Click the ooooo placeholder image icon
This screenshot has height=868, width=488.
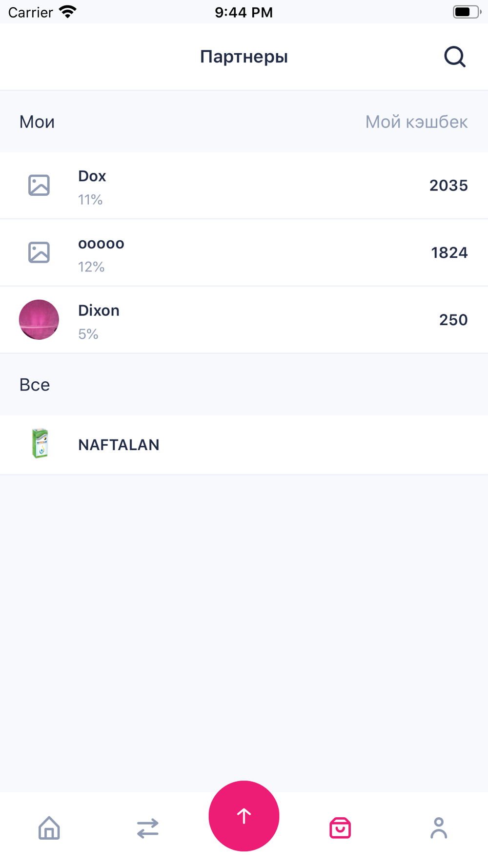click(39, 252)
